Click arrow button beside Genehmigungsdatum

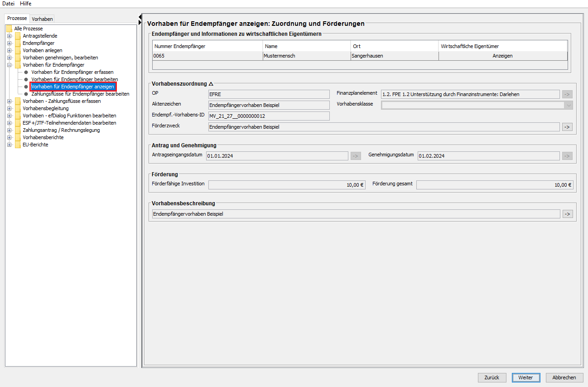[567, 156]
